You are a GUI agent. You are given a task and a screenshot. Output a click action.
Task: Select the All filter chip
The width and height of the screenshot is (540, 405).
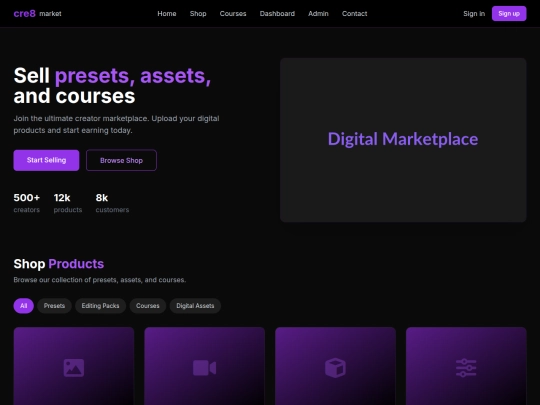pos(23,306)
